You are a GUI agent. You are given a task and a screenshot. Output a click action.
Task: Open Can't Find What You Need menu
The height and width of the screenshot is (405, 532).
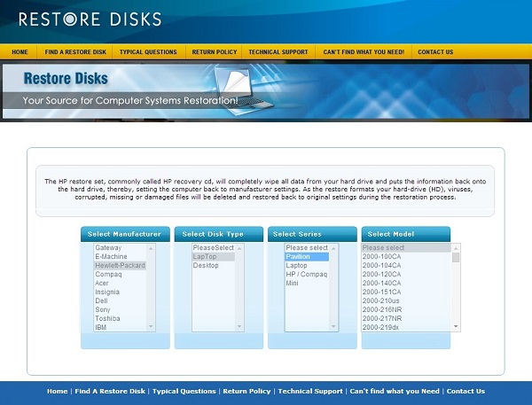(364, 52)
